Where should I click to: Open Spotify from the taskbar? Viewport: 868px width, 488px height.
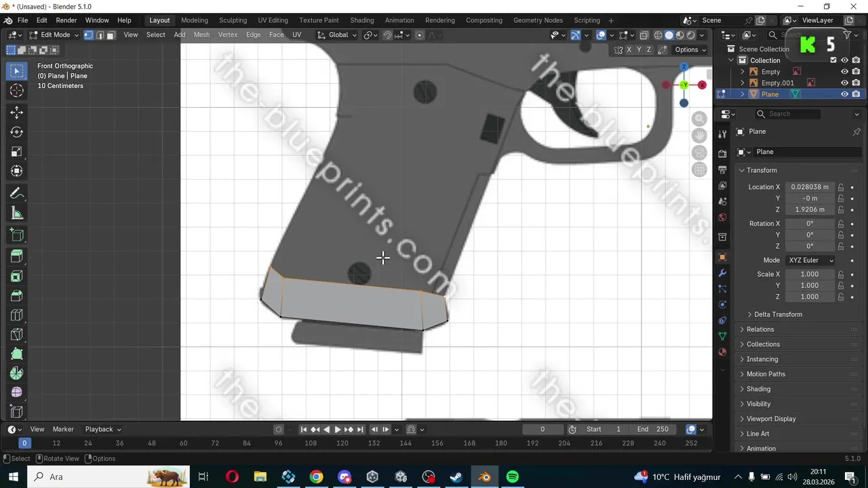click(x=513, y=477)
